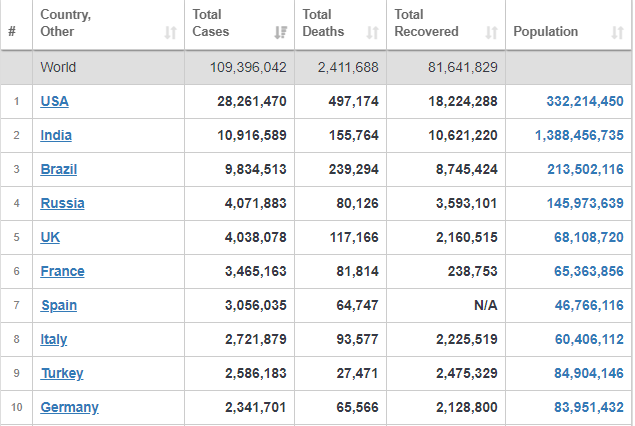Go to Russia statistics page

(x=62, y=203)
